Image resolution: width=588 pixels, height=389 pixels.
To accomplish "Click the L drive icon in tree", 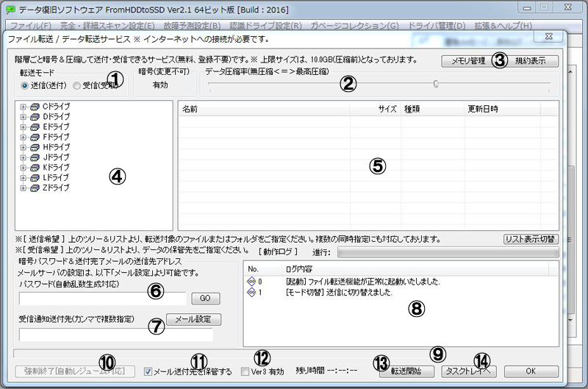I will (x=35, y=178).
